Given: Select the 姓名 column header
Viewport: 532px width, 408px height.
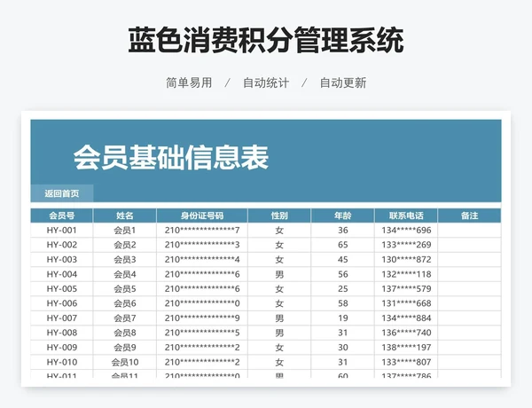Looking at the screenshot, I should tap(125, 216).
